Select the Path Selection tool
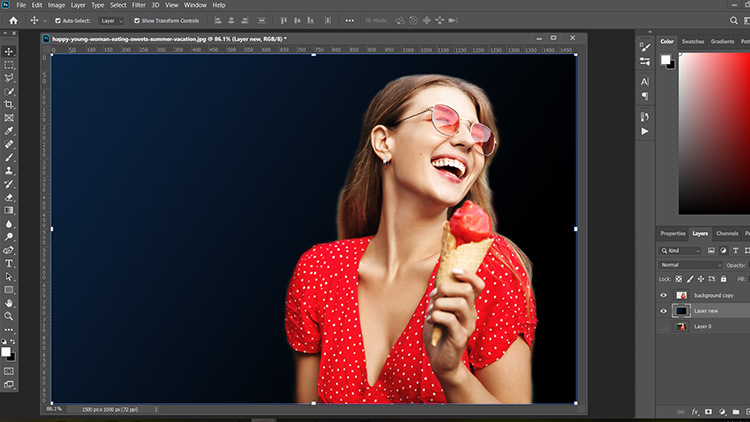This screenshot has width=750, height=422. click(9, 277)
